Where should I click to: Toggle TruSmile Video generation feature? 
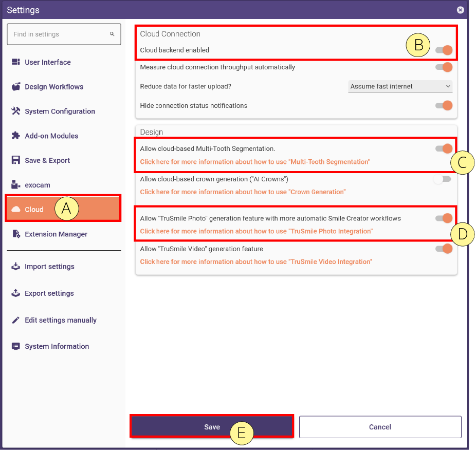(444, 249)
